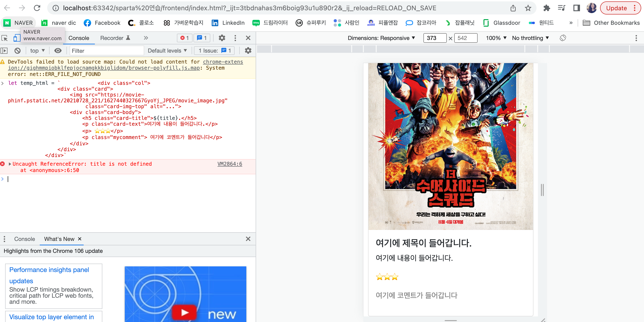
Task: Click the site information icon in address bar
Action: pos(56,8)
